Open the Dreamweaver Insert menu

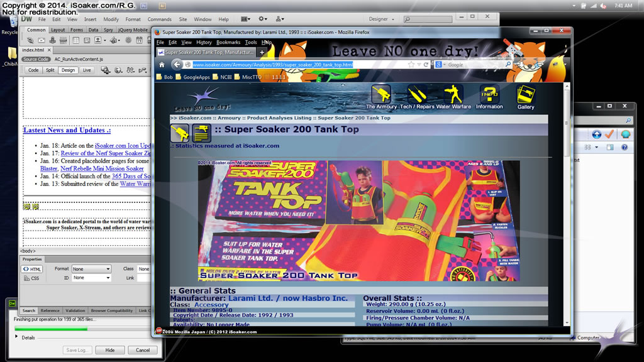(91, 19)
